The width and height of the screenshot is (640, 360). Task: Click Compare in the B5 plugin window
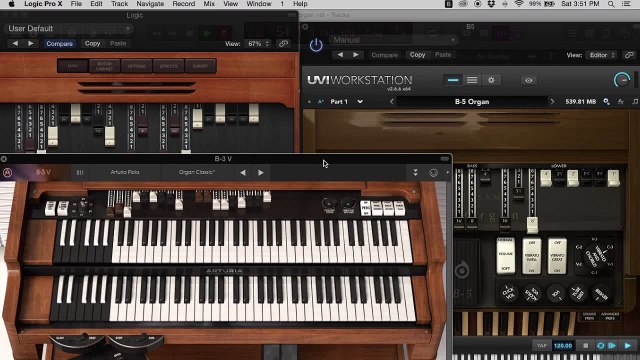coord(384,55)
